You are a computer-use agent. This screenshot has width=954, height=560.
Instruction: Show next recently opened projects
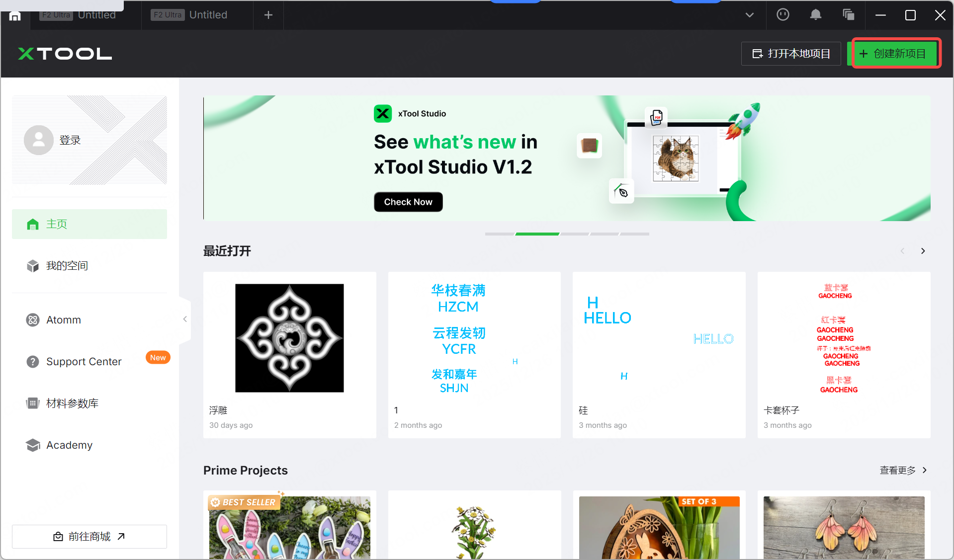pos(923,251)
